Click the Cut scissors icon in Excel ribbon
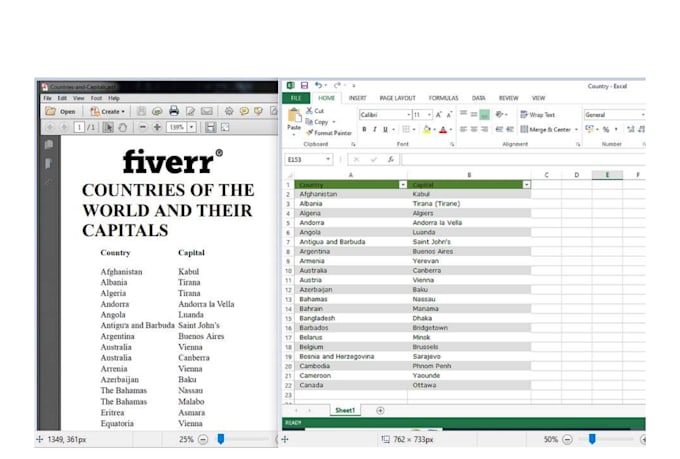The height and width of the screenshot is (459, 680). pos(309,111)
